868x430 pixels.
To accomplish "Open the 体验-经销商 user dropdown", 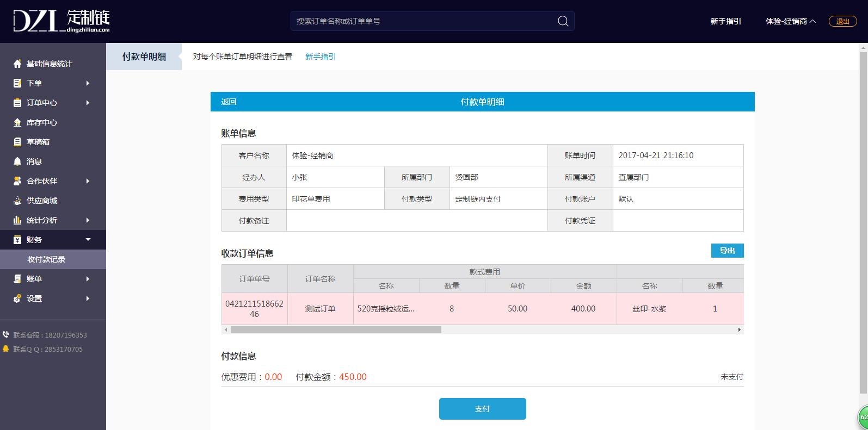I will (x=790, y=21).
